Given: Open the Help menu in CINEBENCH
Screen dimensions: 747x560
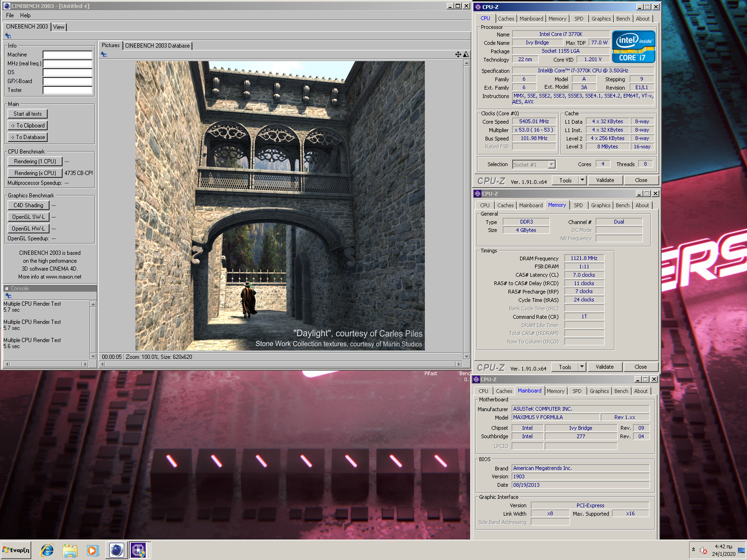Looking at the screenshot, I should (x=25, y=15).
